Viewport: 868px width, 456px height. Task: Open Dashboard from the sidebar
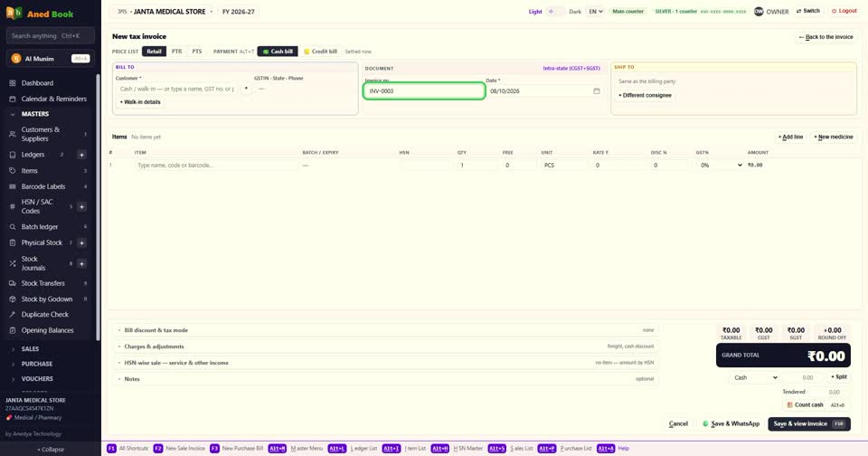click(37, 83)
